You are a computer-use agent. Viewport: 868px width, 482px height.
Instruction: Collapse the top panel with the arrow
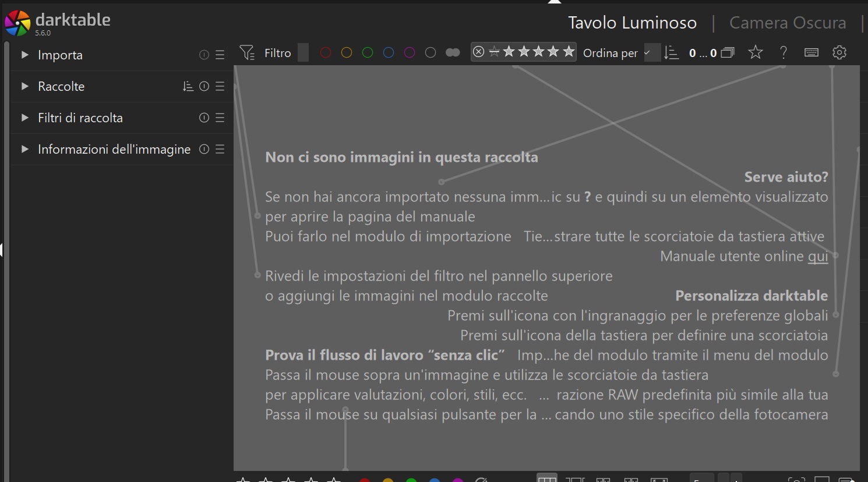click(555, 2)
